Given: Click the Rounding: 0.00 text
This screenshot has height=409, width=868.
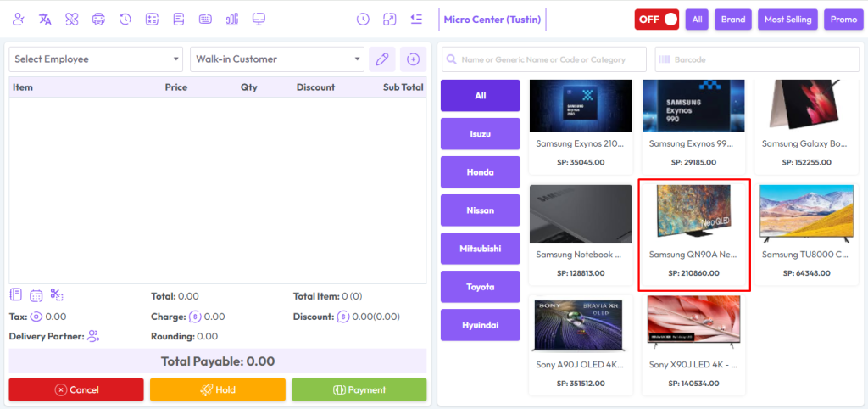Looking at the screenshot, I should coord(184,336).
